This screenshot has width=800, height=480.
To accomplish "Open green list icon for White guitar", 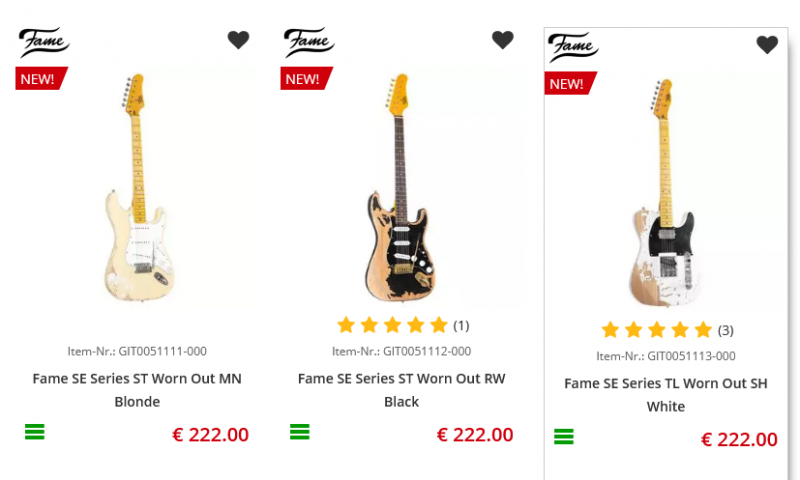I will point(564,437).
